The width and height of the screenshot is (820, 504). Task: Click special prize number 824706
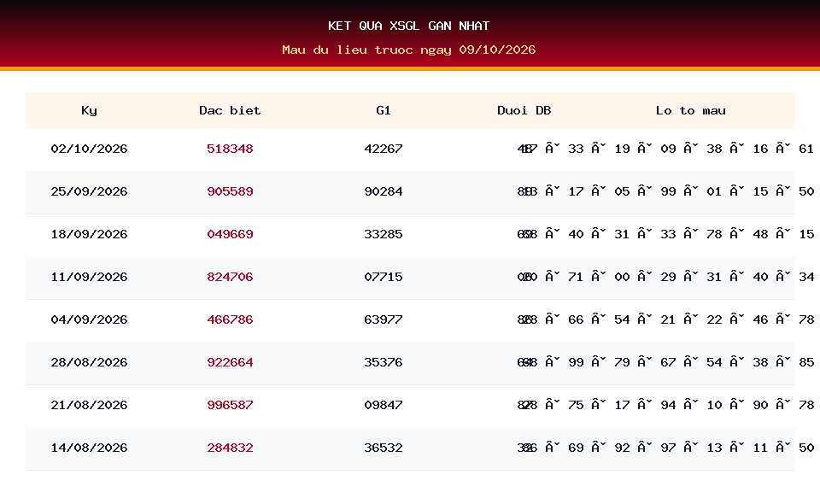[x=230, y=277]
